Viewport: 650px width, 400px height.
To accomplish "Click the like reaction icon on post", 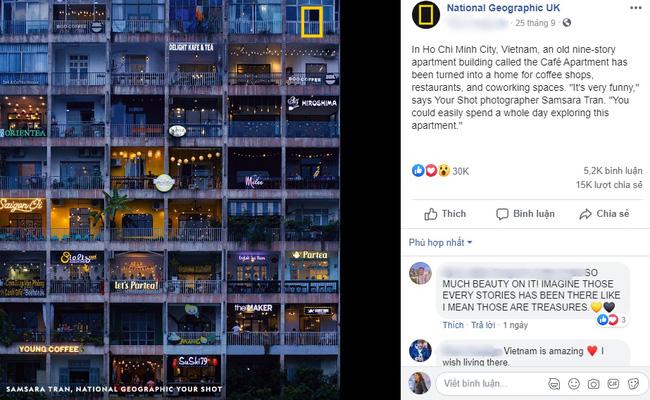I will point(418,170).
